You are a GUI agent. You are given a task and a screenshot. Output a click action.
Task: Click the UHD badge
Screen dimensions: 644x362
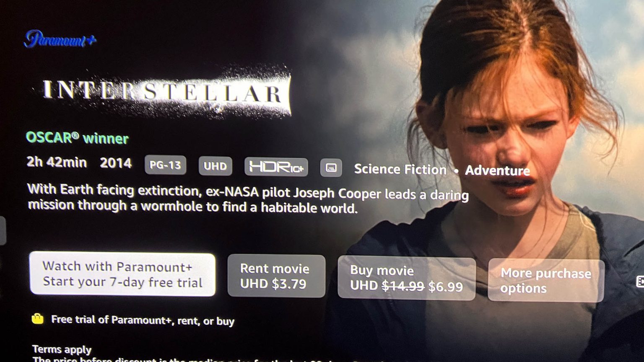tap(215, 166)
